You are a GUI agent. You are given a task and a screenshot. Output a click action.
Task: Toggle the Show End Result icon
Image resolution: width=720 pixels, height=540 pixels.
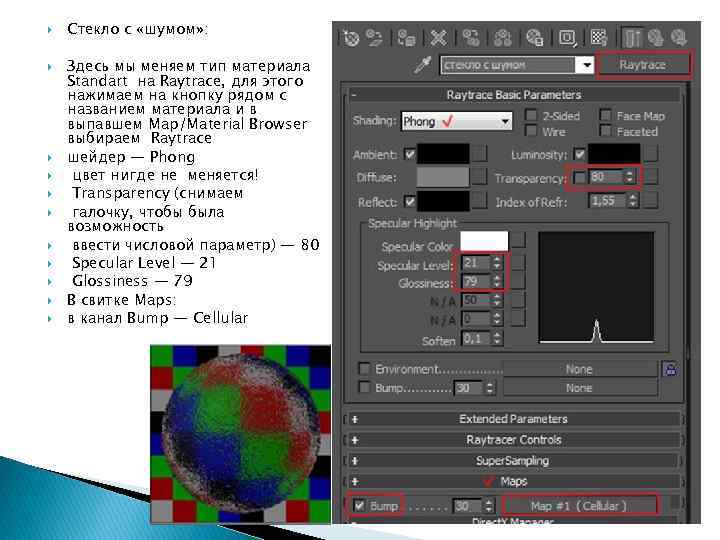coord(632,38)
